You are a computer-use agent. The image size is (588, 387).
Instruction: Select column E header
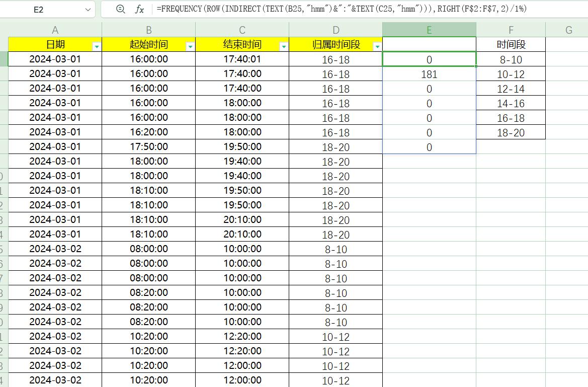(x=430, y=30)
